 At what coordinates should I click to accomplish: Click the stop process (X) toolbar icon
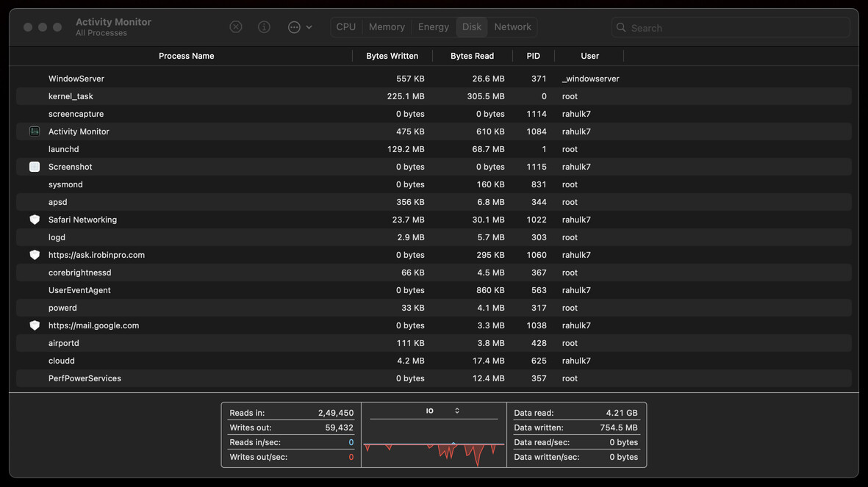click(236, 26)
